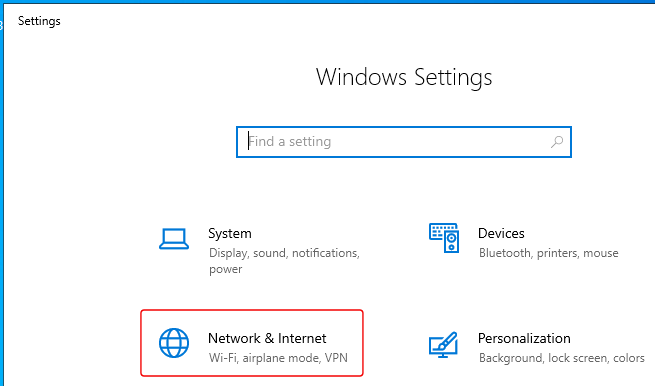This screenshot has width=655, height=386.
Task: Click the word 'power' under System
Action: click(226, 269)
